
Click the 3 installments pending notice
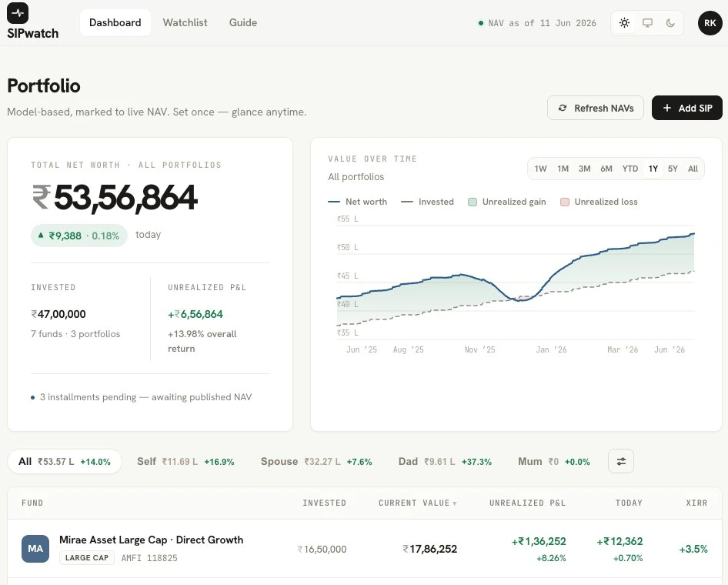pyautogui.click(x=142, y=397)
